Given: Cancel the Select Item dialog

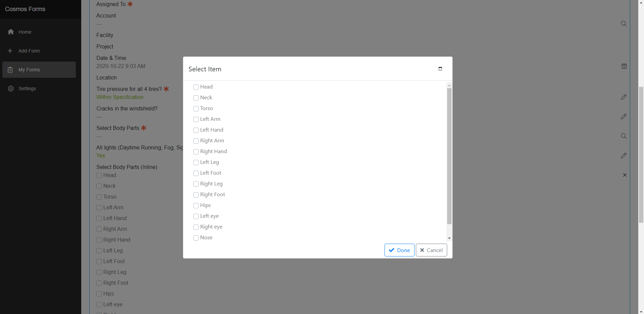Looking at the screenshot, I should [x=431, y=250].
